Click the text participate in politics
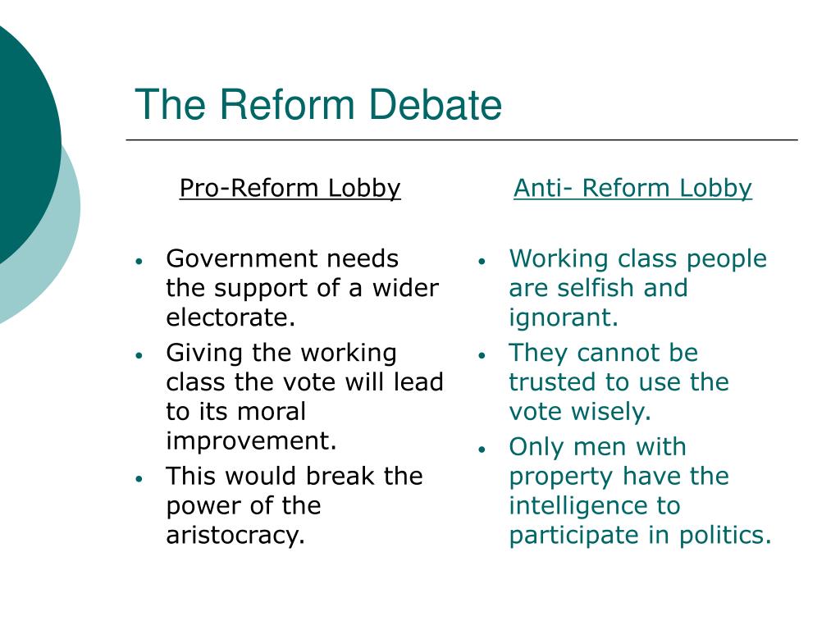The width and height of the screenshot is (840, 630). coord(640,535)
